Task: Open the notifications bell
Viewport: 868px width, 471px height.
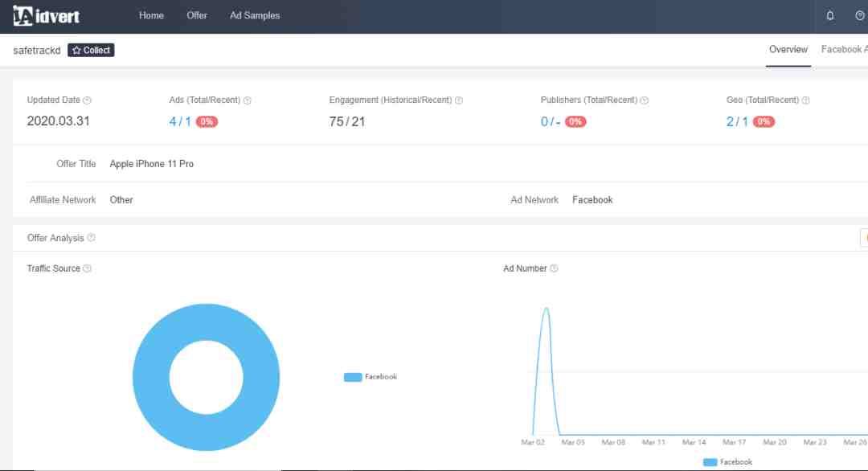Action: pos(829,15)
